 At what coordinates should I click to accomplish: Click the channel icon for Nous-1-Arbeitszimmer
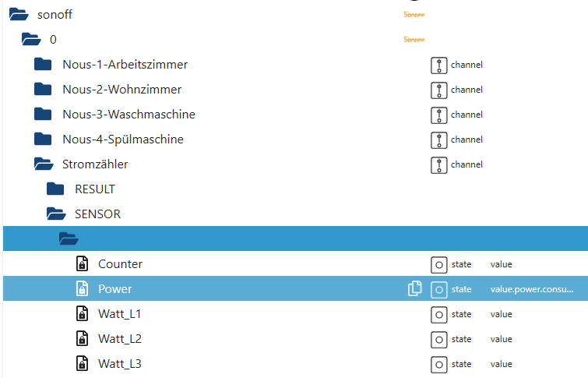click(439, 65)
